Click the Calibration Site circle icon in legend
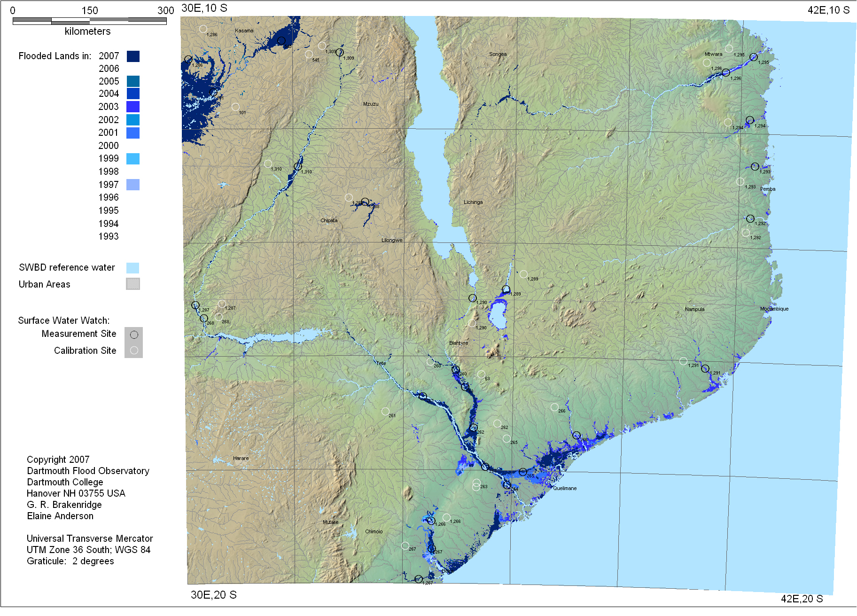 click(134, 350)
